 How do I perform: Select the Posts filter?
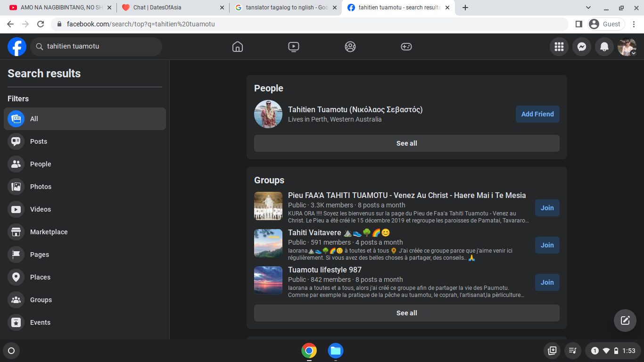tap(85, 141)
